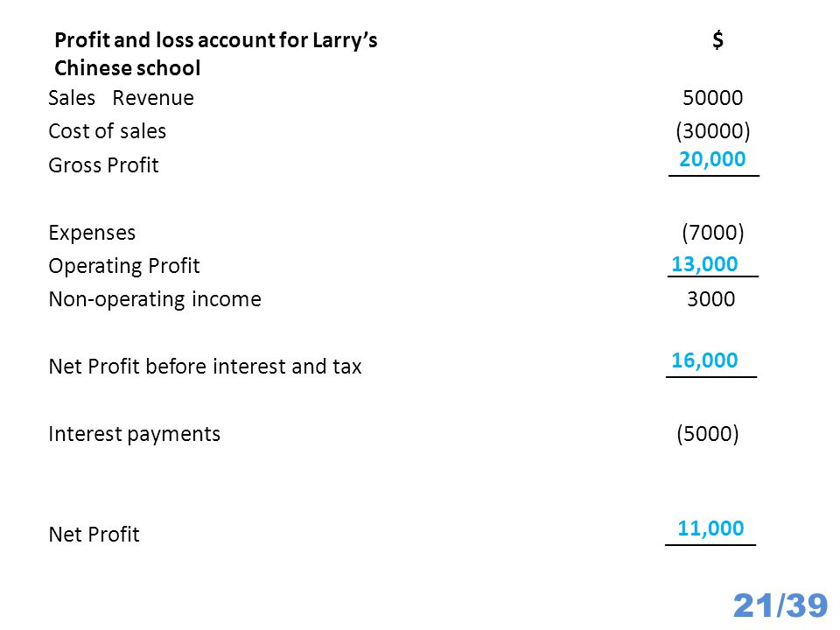Image resolution: width=840 pixels, height=630 pixels.
Task: Select the blue 20,000 gross profit value
Action: (x=712, y=159)
